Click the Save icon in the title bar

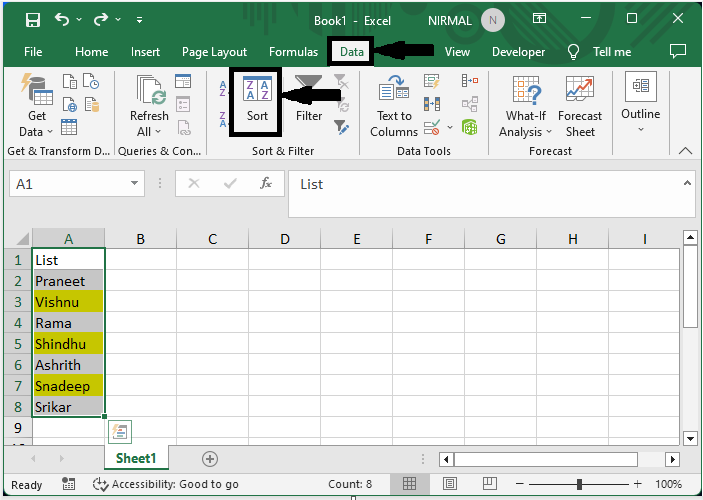pos(33,20)
